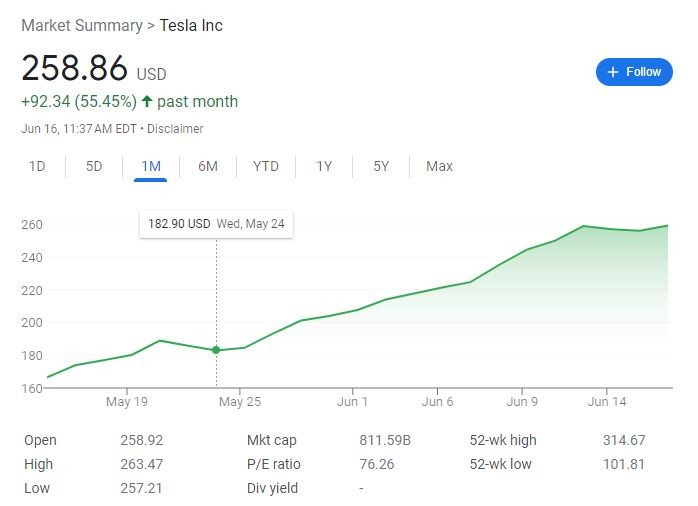Select the 1M chart tab
The image size is (698, 506).
pos(151,166)
